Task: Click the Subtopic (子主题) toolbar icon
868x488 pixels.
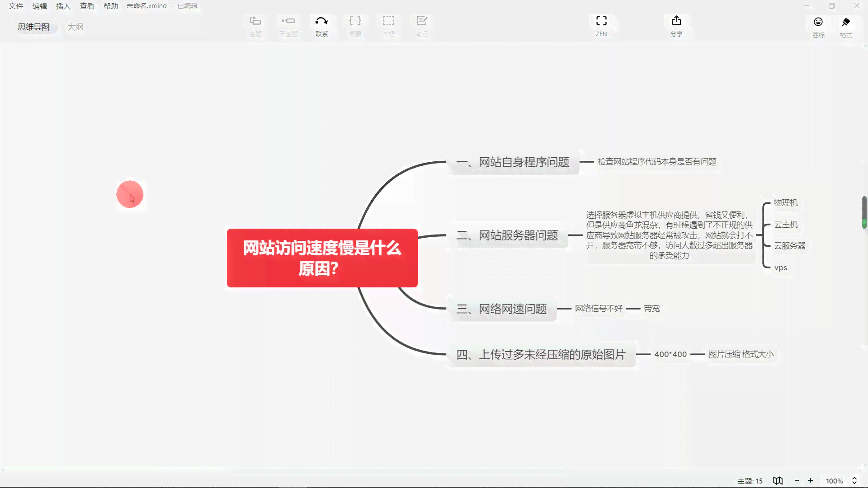Action: click(288, 21)
